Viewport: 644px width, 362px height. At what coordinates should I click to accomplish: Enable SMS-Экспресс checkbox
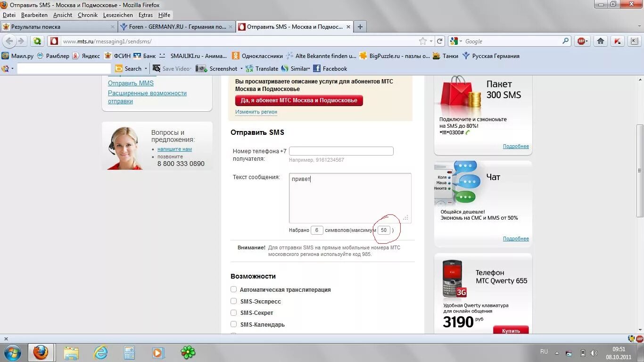(x=233, y=301)
